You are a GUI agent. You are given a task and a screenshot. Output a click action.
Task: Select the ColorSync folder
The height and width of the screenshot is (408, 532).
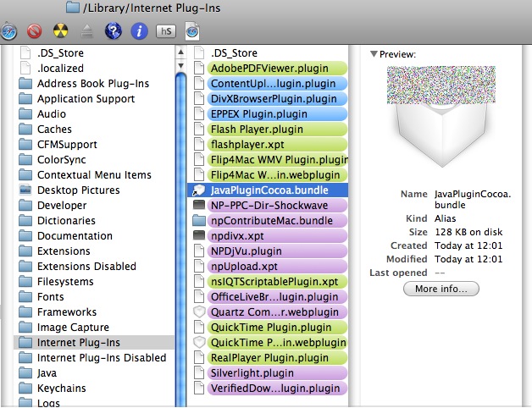pos(94,160)
